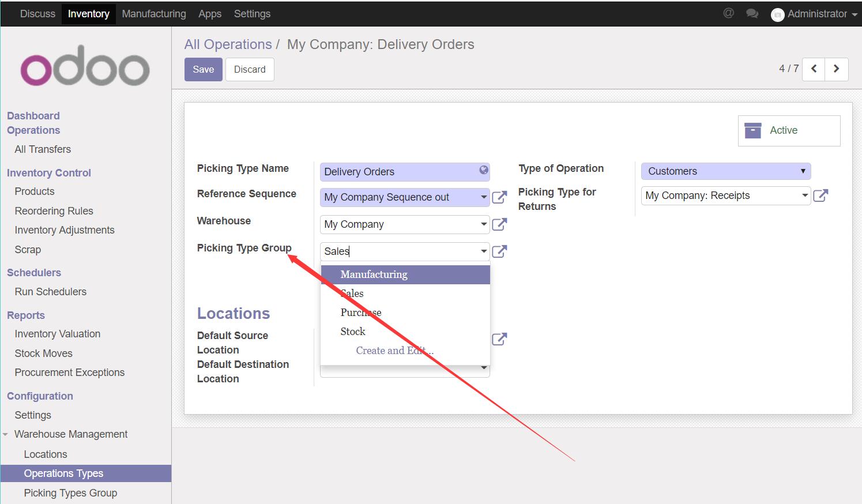The height and width of the screenshot is (504, 862).
Task: Open the Inventory top menu
Action: pos(88,14)
